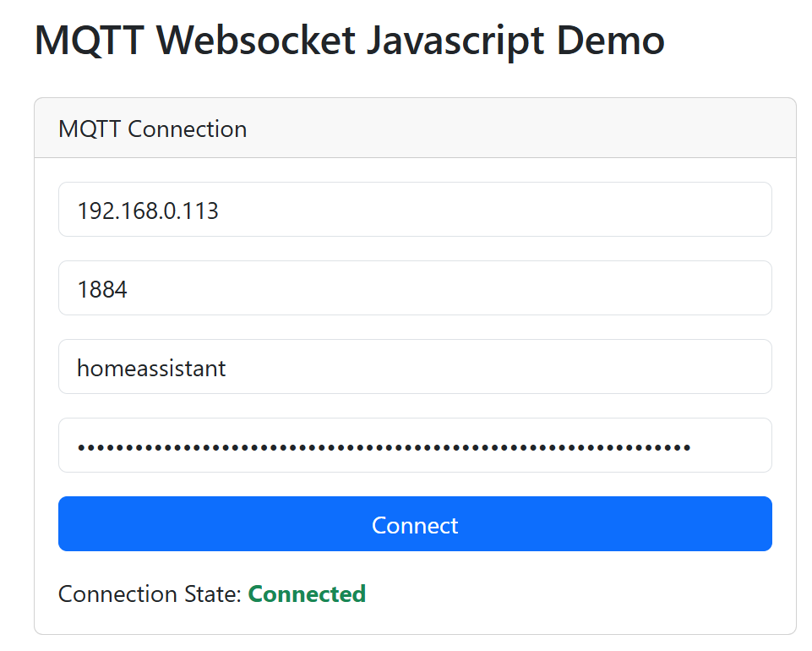Click the word "Websocket" in the page title
The height and width of the screenshot is (651, 812).
click(x=253, y=40)
